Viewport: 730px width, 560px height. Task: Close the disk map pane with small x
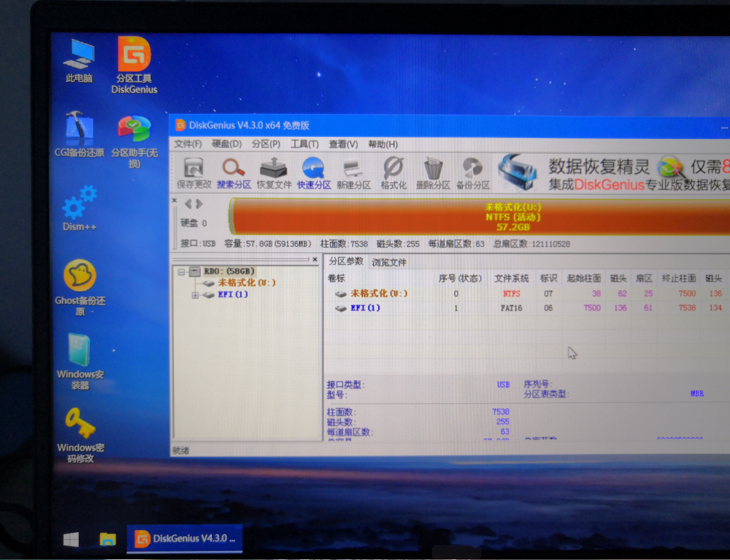pyautogui.click(x=175, y=200)
